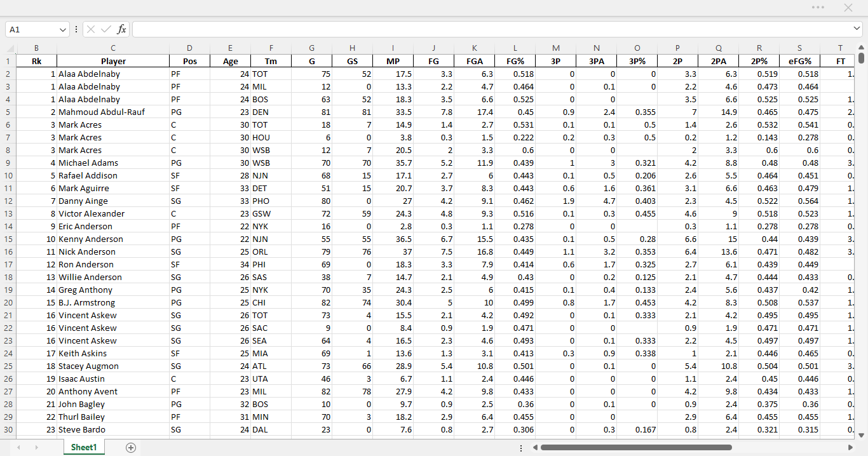
Task: Click the B.J. Armstrong cell
Action: (113, 302)
